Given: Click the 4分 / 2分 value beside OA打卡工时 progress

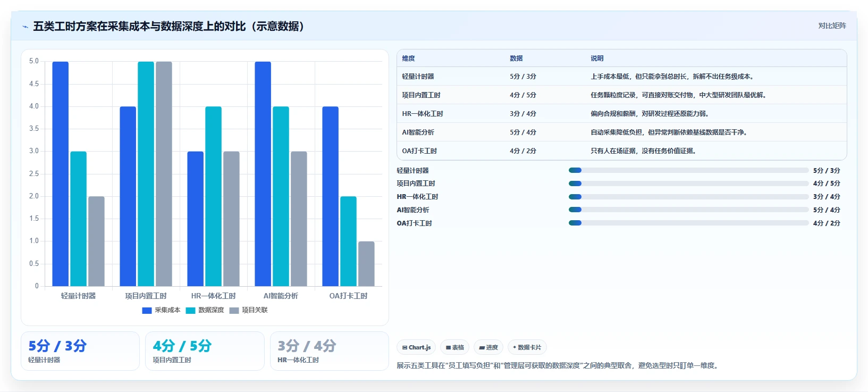Looking at the screenshot, I should point(827,223).
